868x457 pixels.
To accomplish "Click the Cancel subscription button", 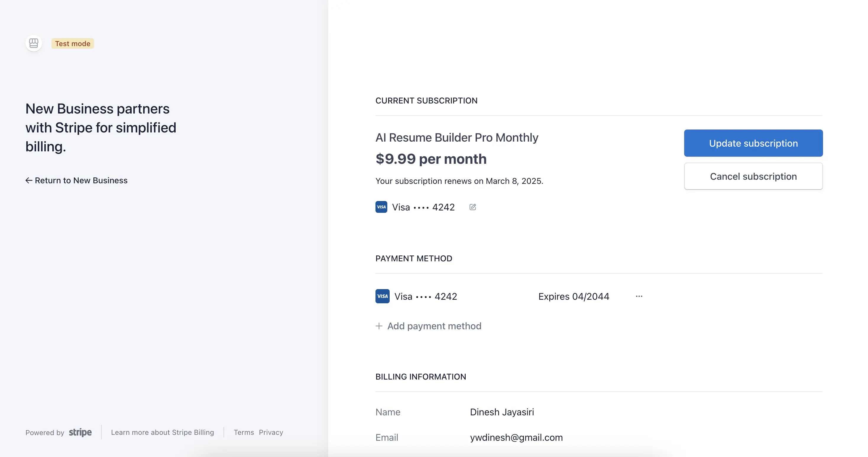I will click(753, 176).
